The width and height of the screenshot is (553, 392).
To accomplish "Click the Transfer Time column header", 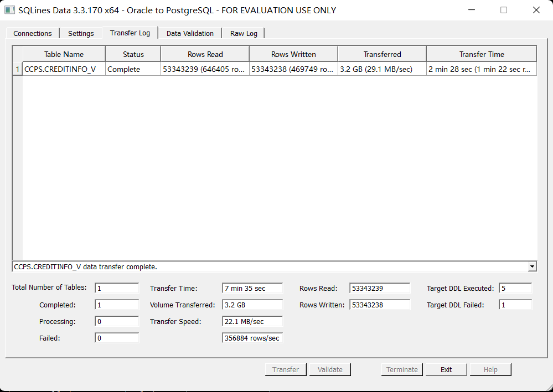I will coord(482,54).
